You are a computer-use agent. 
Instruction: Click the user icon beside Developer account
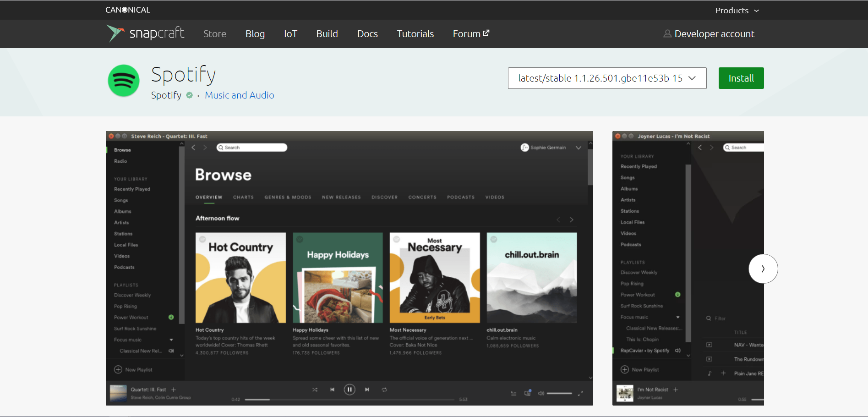point(667,34)
